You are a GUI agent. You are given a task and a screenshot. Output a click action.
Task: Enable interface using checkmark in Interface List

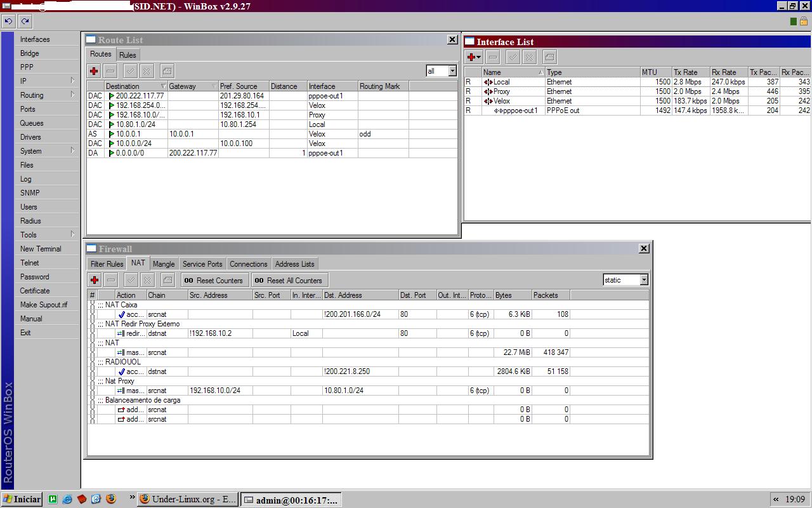(x=513, y=57)
